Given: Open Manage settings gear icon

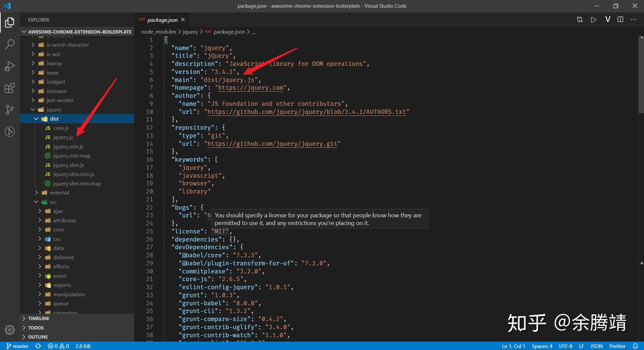Looking at the screenshot, I should point(10,330).
